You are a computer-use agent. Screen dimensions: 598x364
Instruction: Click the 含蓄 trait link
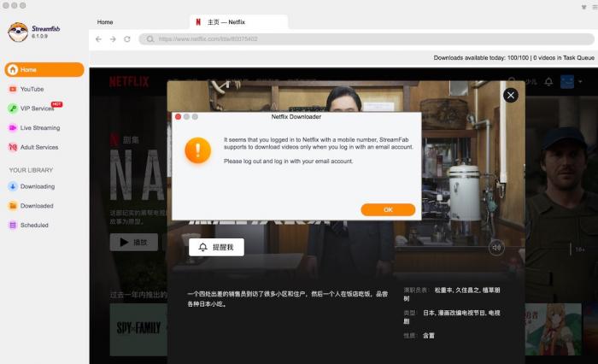[x=429, y=336]
